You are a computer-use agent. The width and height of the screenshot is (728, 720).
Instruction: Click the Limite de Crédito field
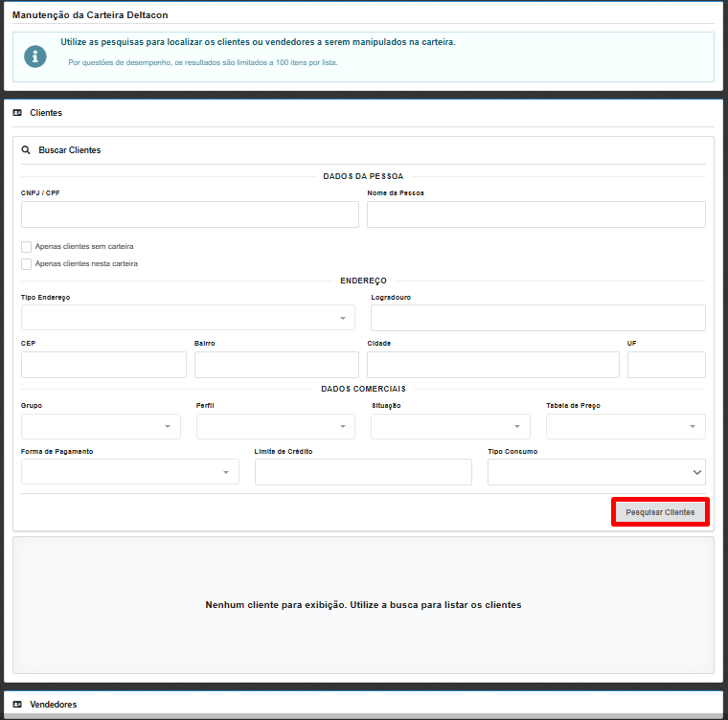tap(363, 472)
